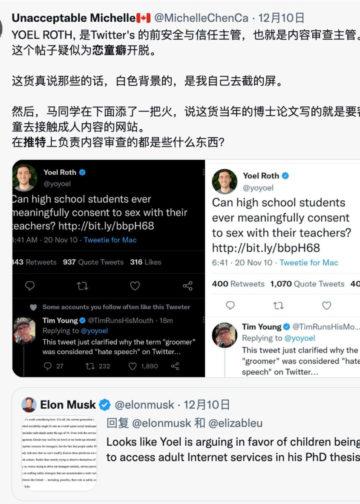Like the dark-mode Yoel Roth tweet
Screen dimensions: 360x504
click(x=135, y=285)
